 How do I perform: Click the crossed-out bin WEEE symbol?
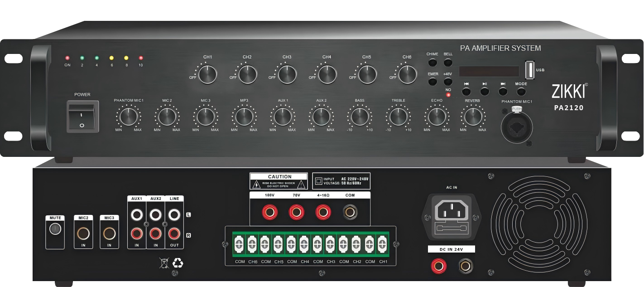click(164, 263)
